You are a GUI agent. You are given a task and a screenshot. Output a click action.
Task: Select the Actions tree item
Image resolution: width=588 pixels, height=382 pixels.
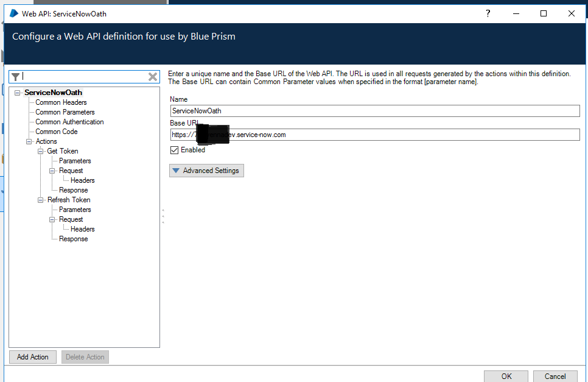(x=46, y=141)
